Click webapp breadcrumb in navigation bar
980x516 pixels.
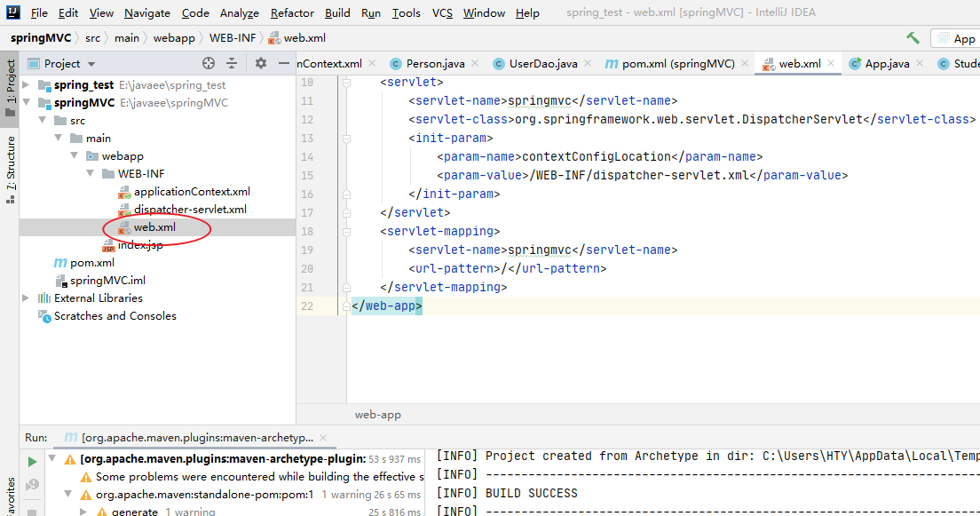174,38
